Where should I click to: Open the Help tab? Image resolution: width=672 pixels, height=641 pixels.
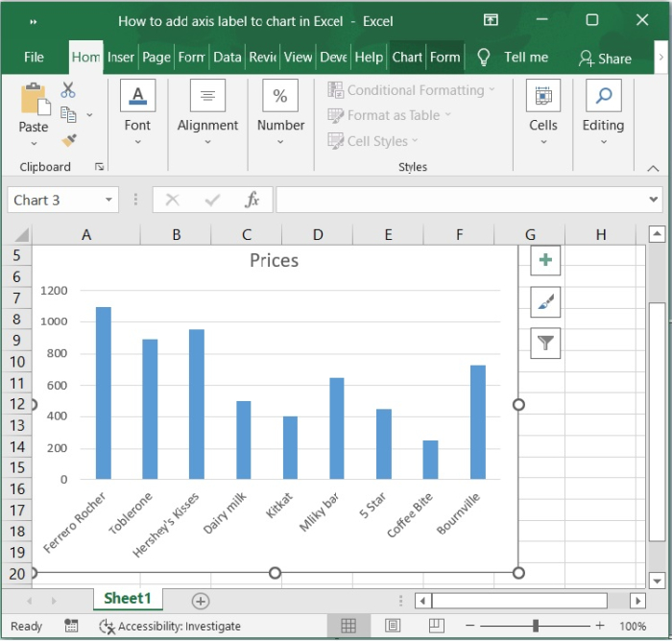(x=369, y=57)
